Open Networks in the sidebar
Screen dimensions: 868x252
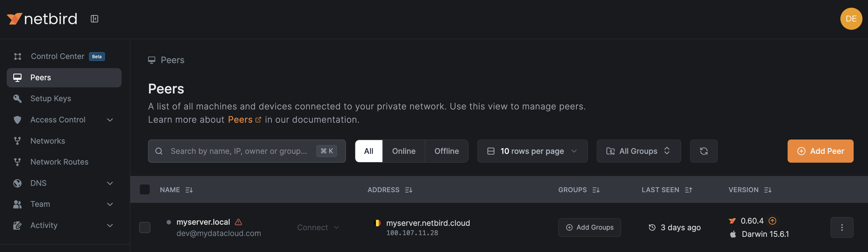tap(64, 141)
